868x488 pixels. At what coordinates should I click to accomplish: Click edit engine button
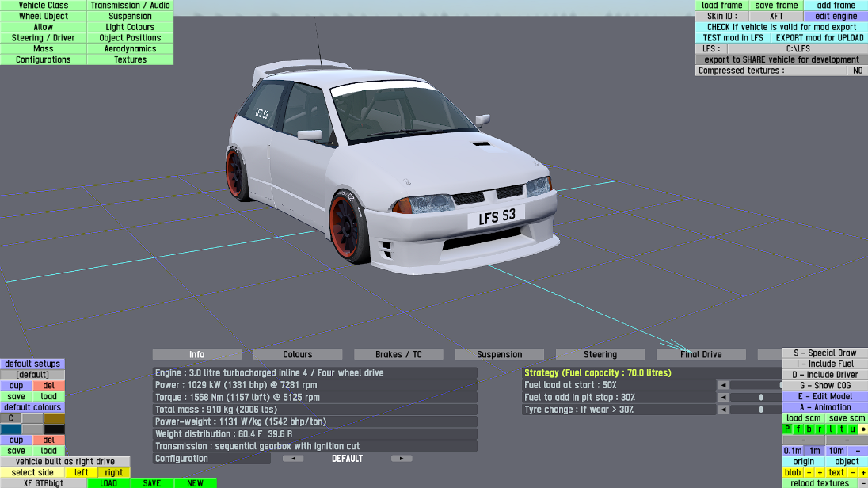coord(836,16)
